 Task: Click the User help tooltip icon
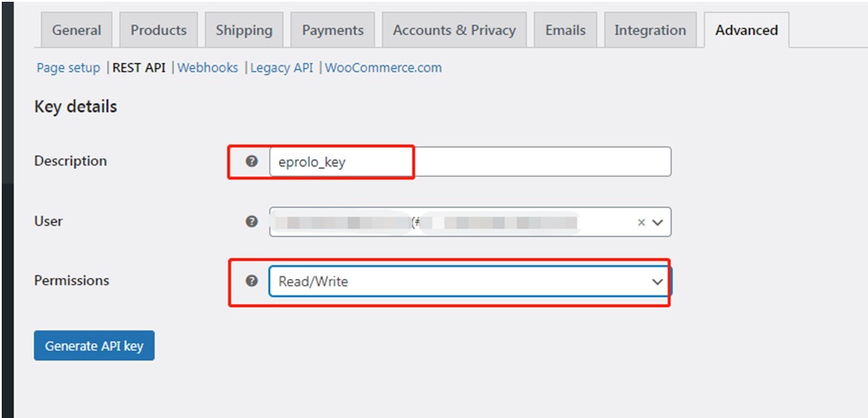(252, 222)
